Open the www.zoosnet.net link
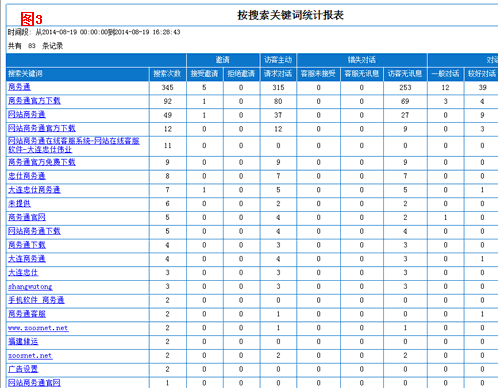The height and width of the screenshot is (388, 498). 38,328
